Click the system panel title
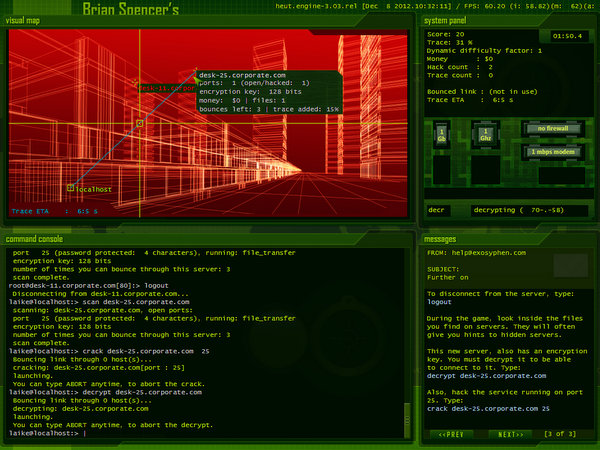 tap(445, 20)
